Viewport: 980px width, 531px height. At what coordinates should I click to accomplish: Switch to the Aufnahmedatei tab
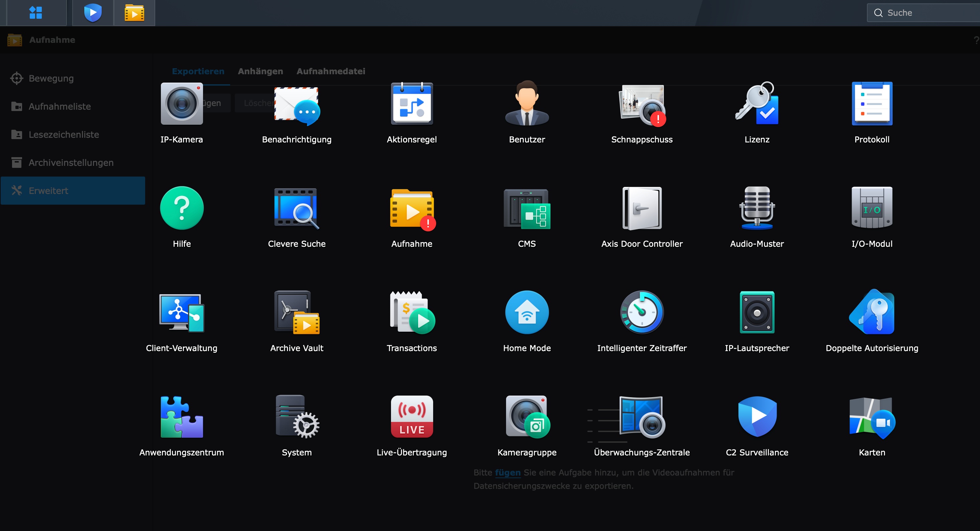click(330, 71)
